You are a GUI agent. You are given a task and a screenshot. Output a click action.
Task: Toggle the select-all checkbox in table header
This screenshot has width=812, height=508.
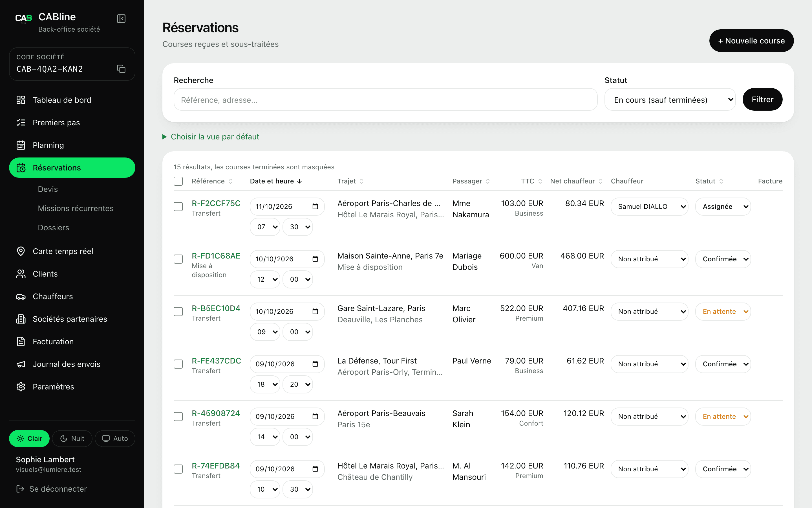pyautogui.click(x=178, y=181)
